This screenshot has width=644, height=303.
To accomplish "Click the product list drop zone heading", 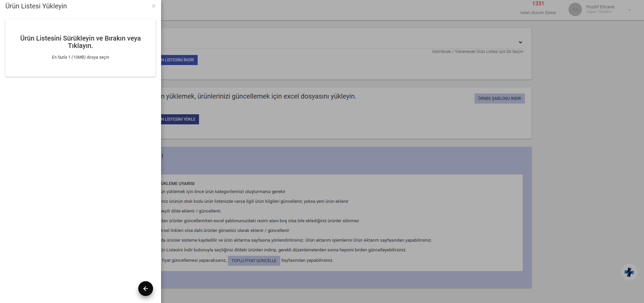I will (x=81, y=42).
